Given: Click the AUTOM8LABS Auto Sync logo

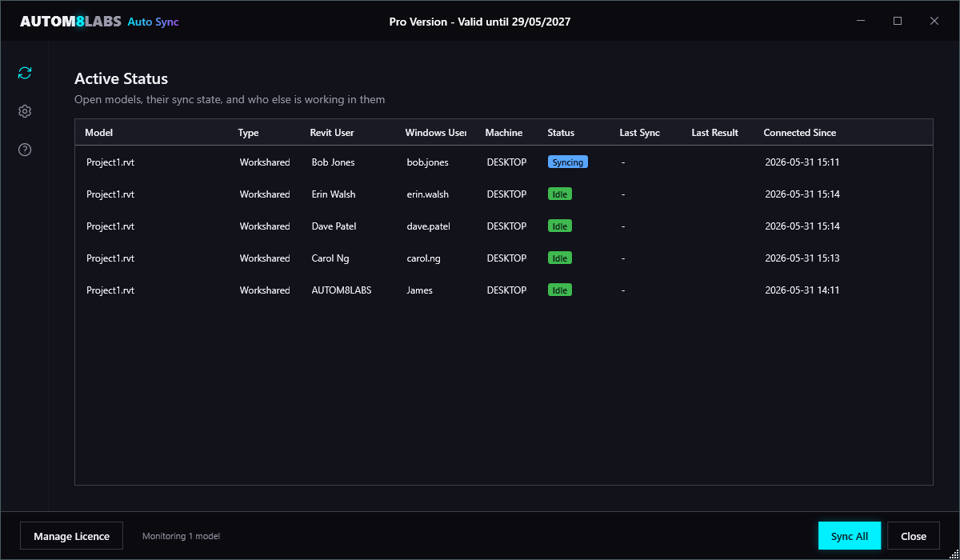Looking at the screenshot, I should (99, 22).
